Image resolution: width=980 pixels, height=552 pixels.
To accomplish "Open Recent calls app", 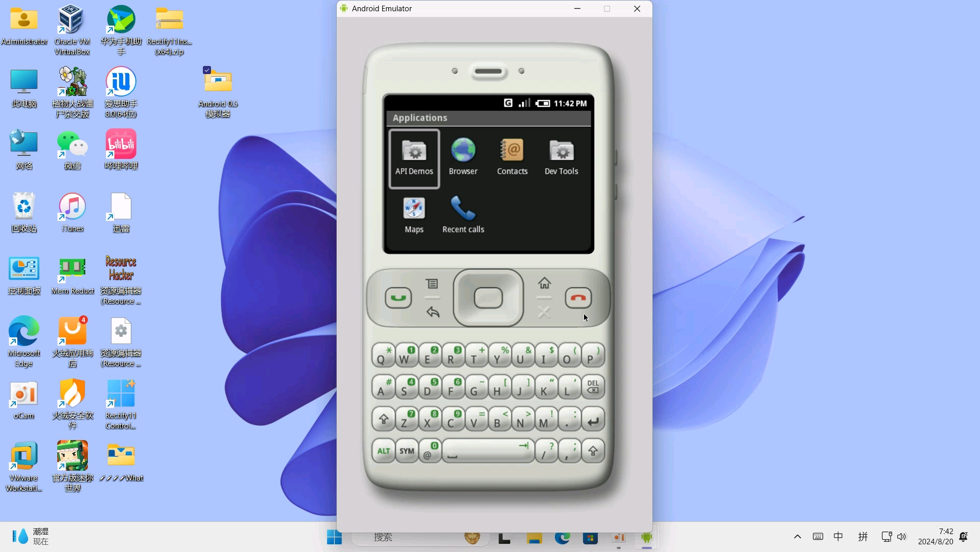I will tap(463, 215).
